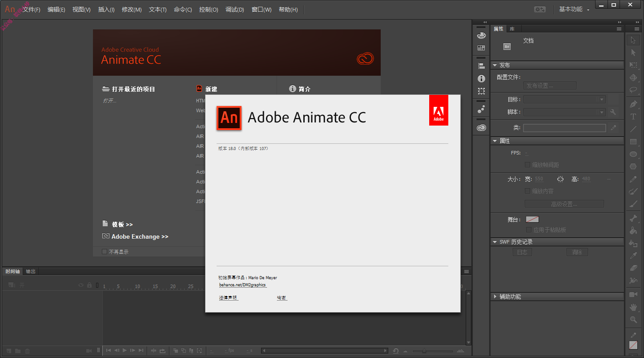Select the Hand tool
The height and width of the screenshot is (358, 644).
(633, 307)
